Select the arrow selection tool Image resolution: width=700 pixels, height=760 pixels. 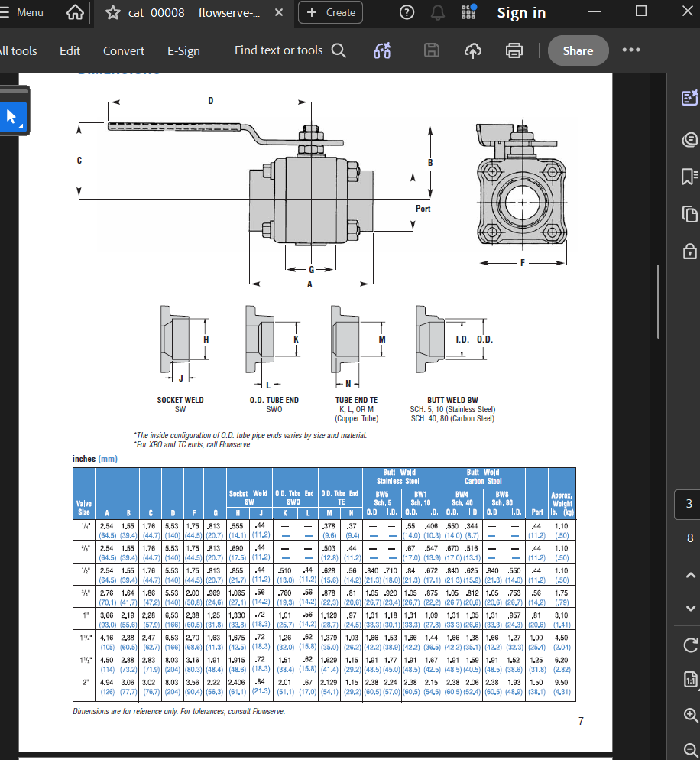pyautogui.click(x=12, y=117)
